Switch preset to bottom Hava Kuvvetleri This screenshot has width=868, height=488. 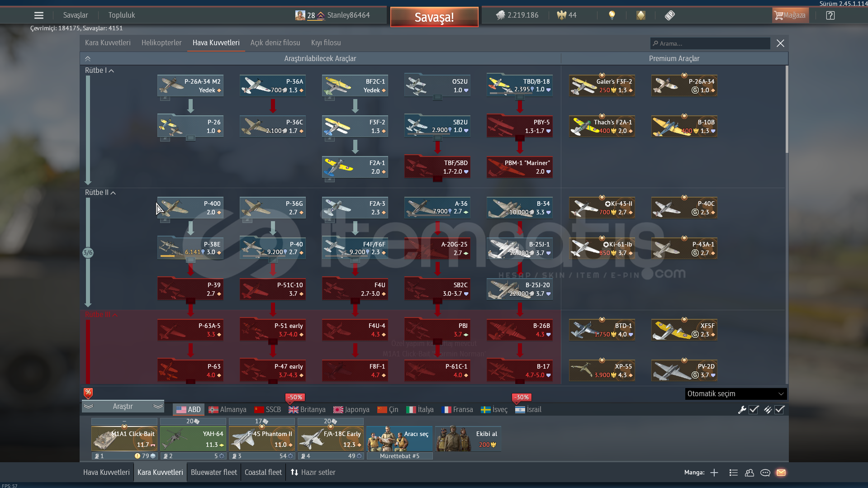(x=106, y=473)
